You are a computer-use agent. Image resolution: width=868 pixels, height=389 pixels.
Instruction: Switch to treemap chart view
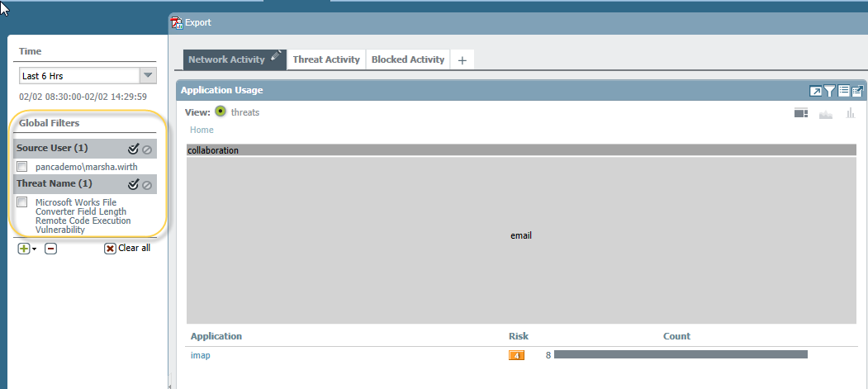click(801, 113)
